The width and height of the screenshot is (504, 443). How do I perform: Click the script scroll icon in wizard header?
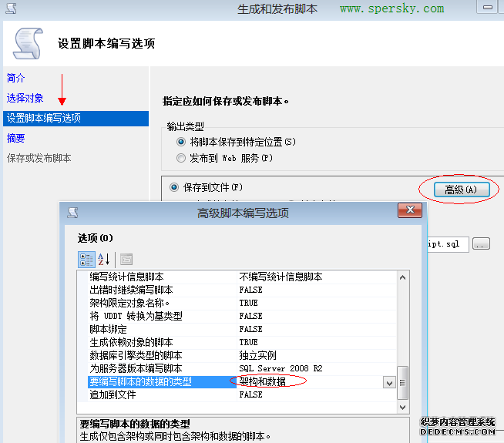point(29,43)
